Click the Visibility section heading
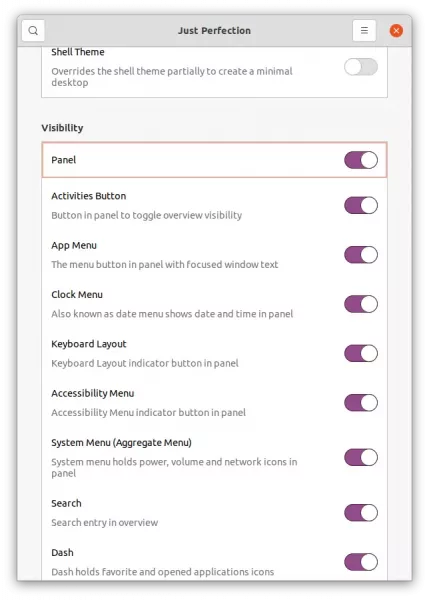Image resolution: width=429 pixels, height=600 pixels. 62,128
